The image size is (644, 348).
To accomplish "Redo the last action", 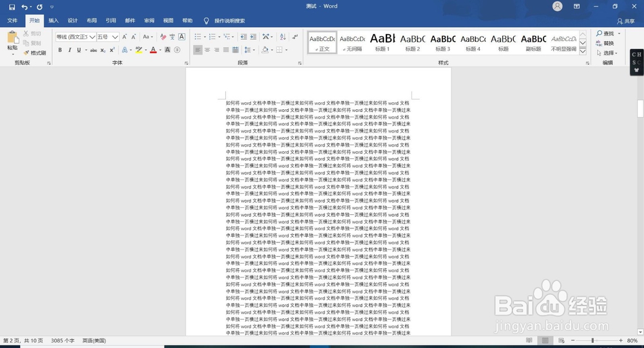I will click(x=39, y=7).
